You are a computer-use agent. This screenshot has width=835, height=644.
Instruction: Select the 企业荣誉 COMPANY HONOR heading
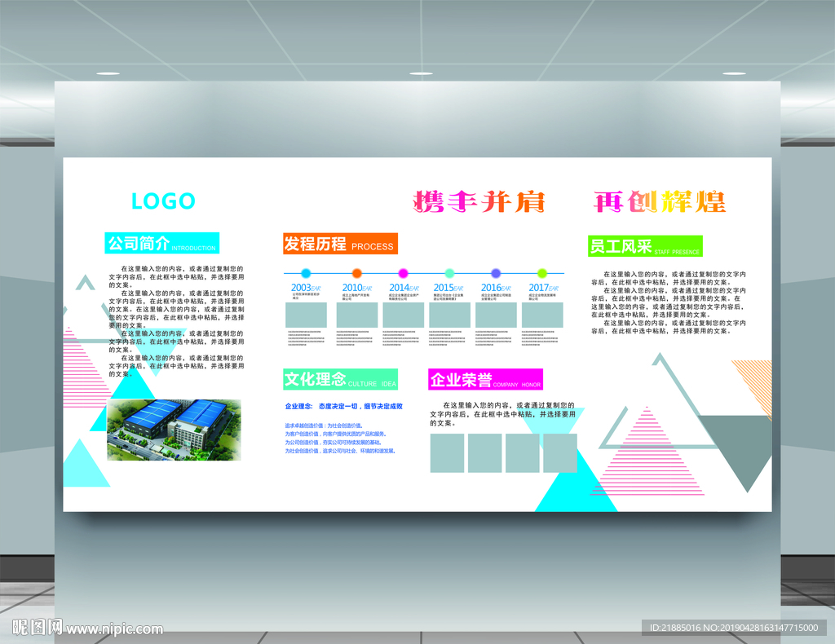pos(484,379)
